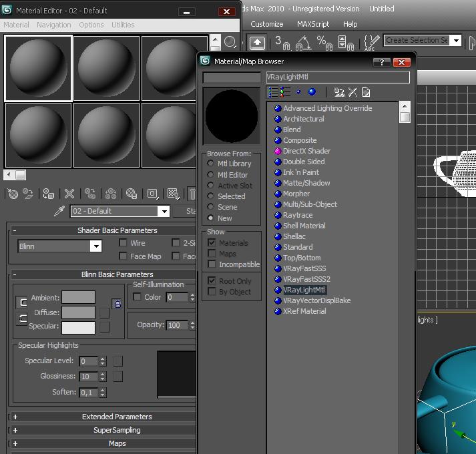Click Specular color swatch

pyautogui.click(x=78, y=327)
